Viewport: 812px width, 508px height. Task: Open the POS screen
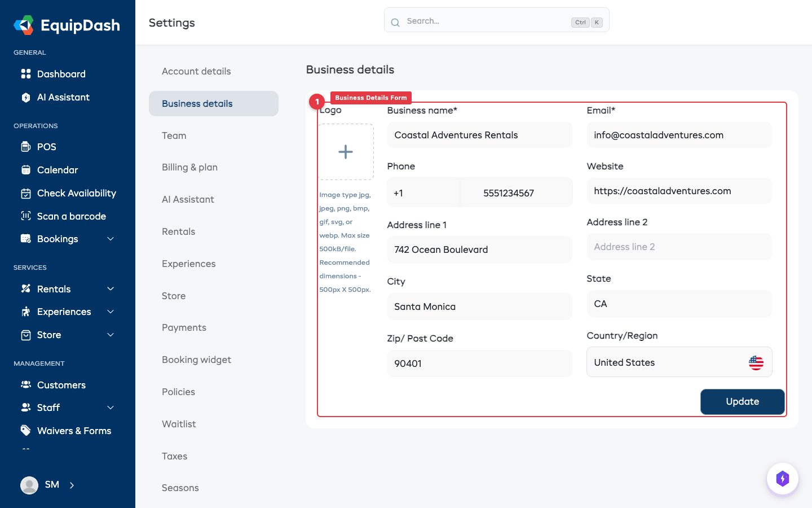pyautogui.click(x=47, y=147)
